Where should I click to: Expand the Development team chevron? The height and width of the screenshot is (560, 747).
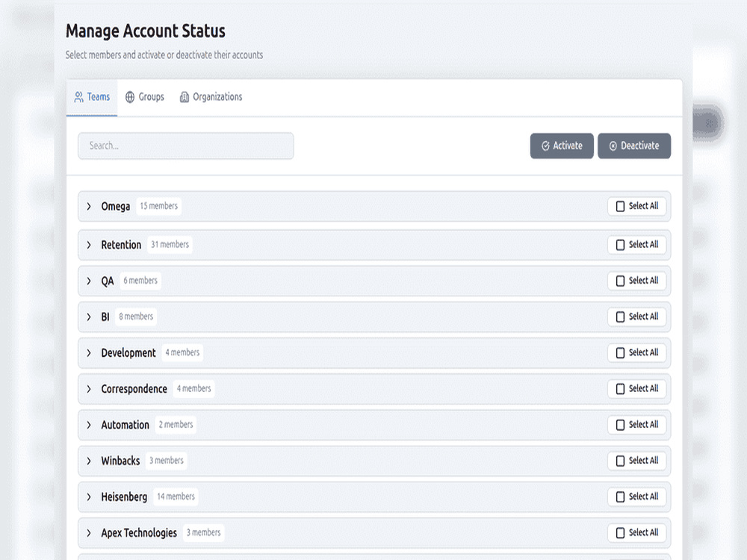pyautogui.click(x=89, y=353)
